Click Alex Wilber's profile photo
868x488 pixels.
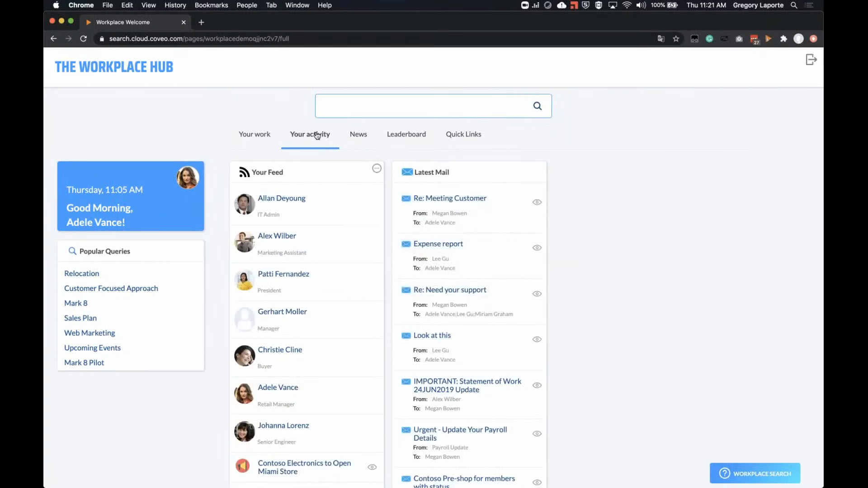tap(245, 242)
